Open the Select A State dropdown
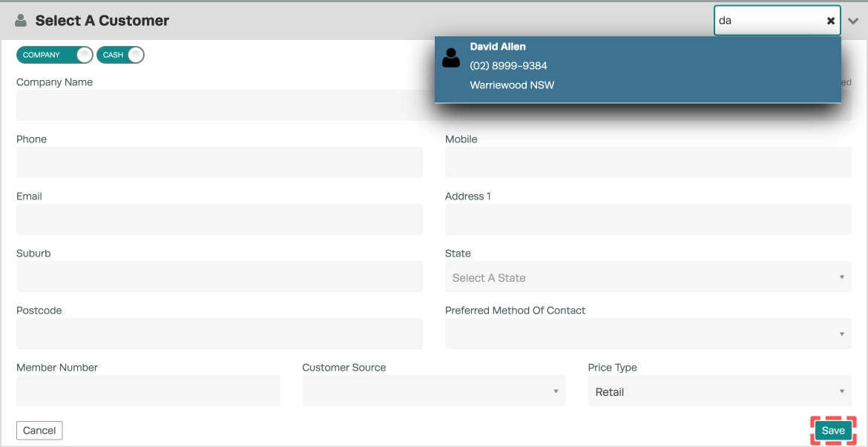Viewport: 868px width, 447px height. click(648, 277)
